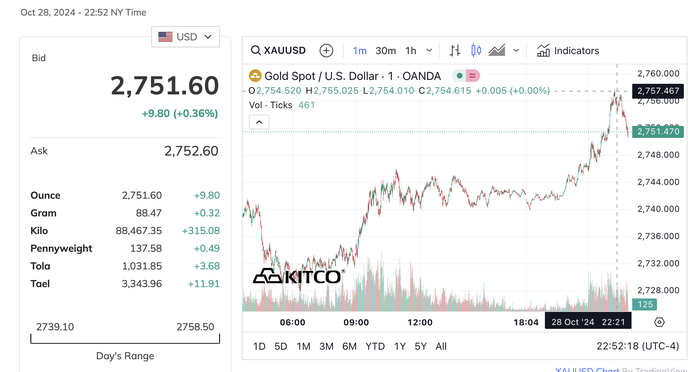The width and height of the screenshot is (698, 372).
Task: Switch to the 30m interval
Action: click(386, 51)
